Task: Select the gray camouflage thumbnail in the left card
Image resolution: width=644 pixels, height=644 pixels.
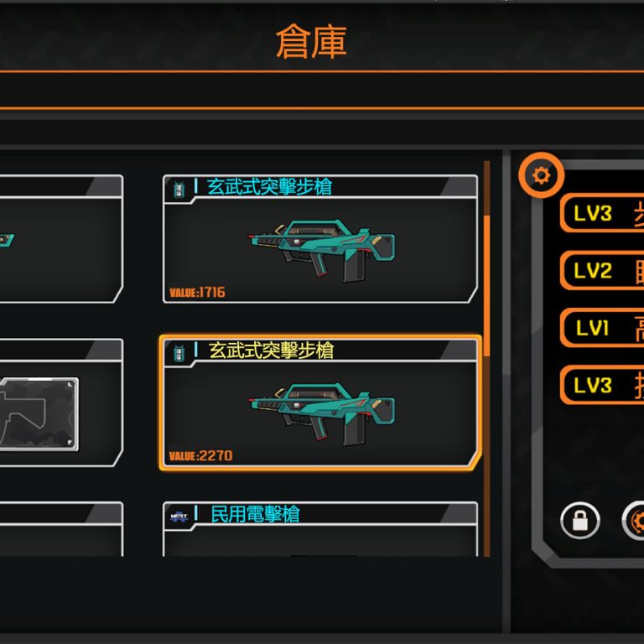Action: [39, 414]
